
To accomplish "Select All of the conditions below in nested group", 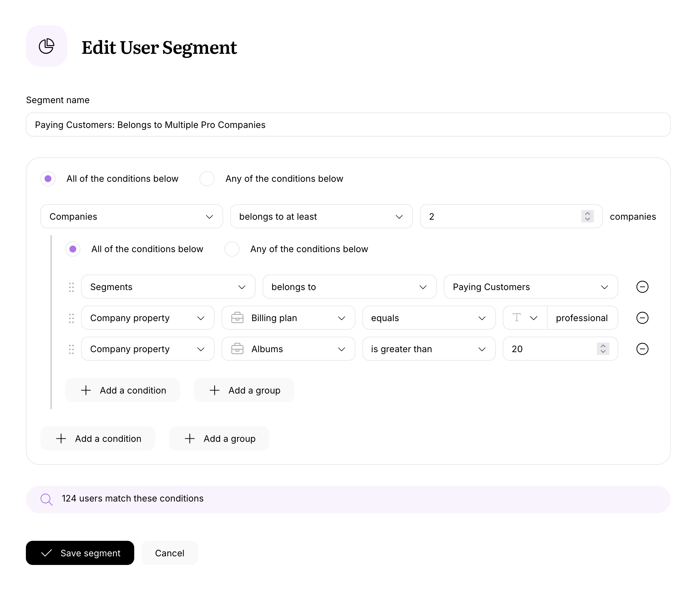I will click(x=73, y=249).
